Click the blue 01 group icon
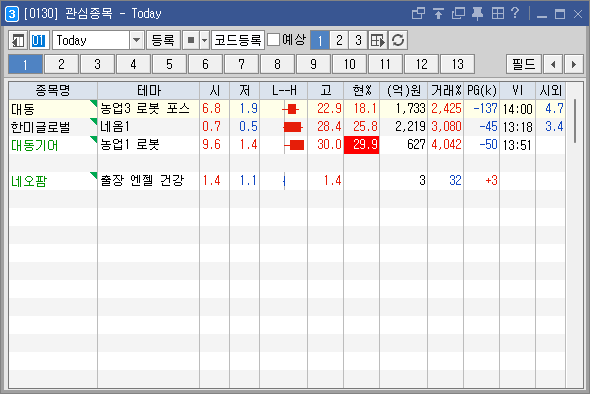Screen dimensions: 590x394 (39, 40)
